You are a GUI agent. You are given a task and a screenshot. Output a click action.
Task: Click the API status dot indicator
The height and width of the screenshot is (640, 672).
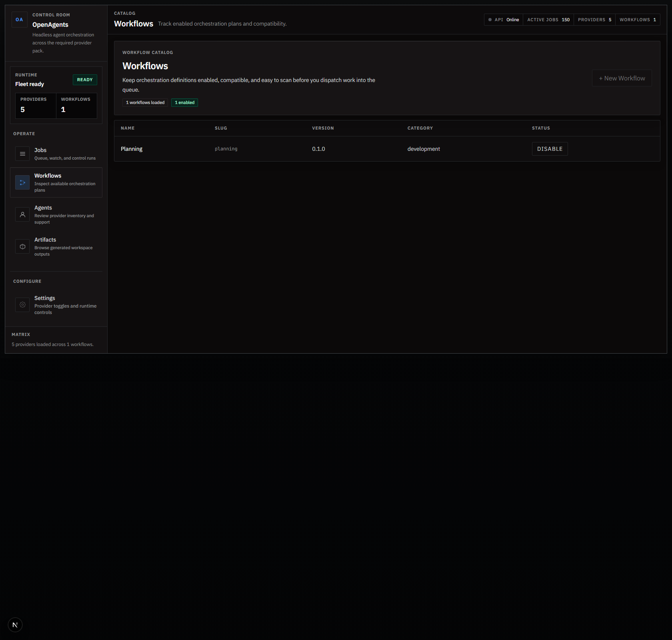click(x=490, y=20)
